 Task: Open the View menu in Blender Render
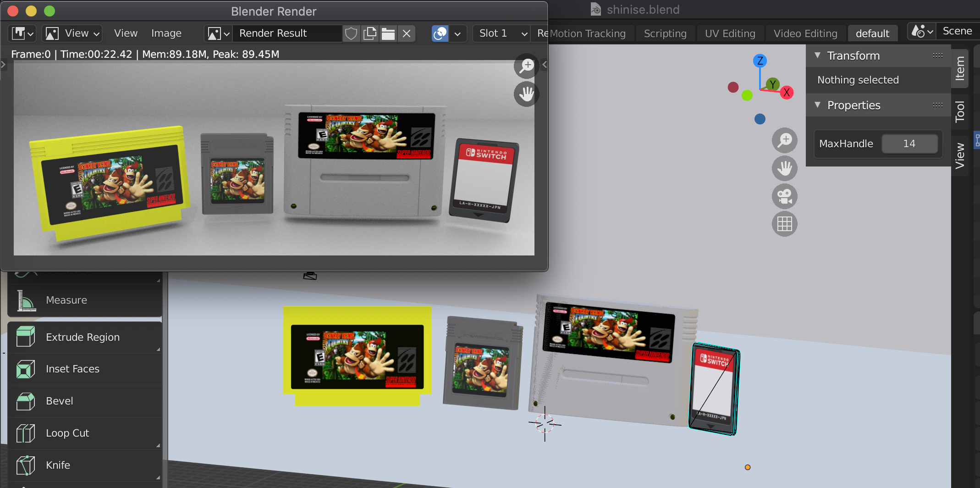click(x=126, y=33)
